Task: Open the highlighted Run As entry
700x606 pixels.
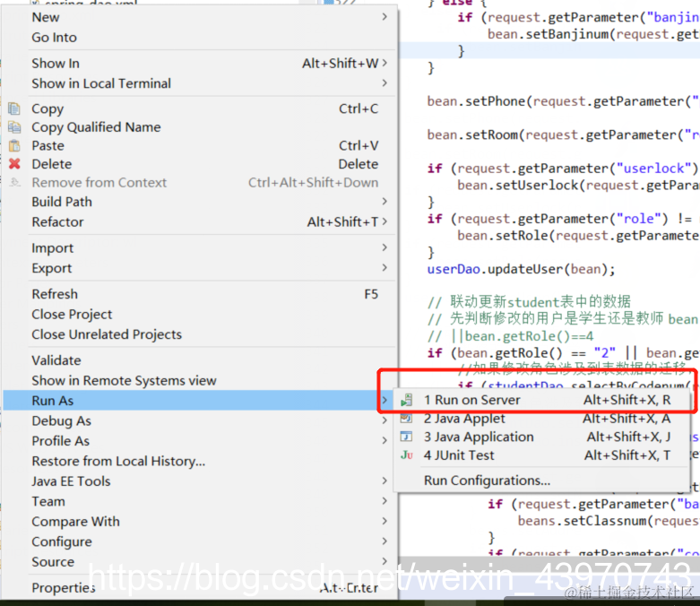Action: coord(199,400)
